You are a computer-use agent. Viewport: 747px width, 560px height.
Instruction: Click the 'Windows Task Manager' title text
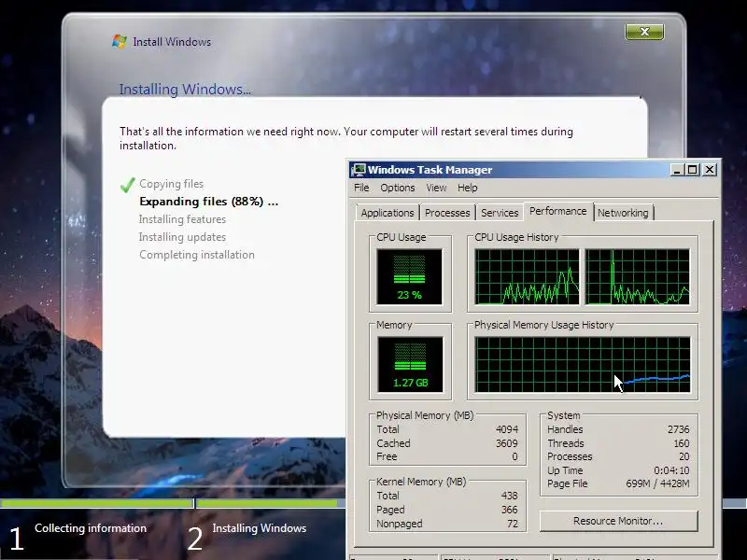point(430,170)
